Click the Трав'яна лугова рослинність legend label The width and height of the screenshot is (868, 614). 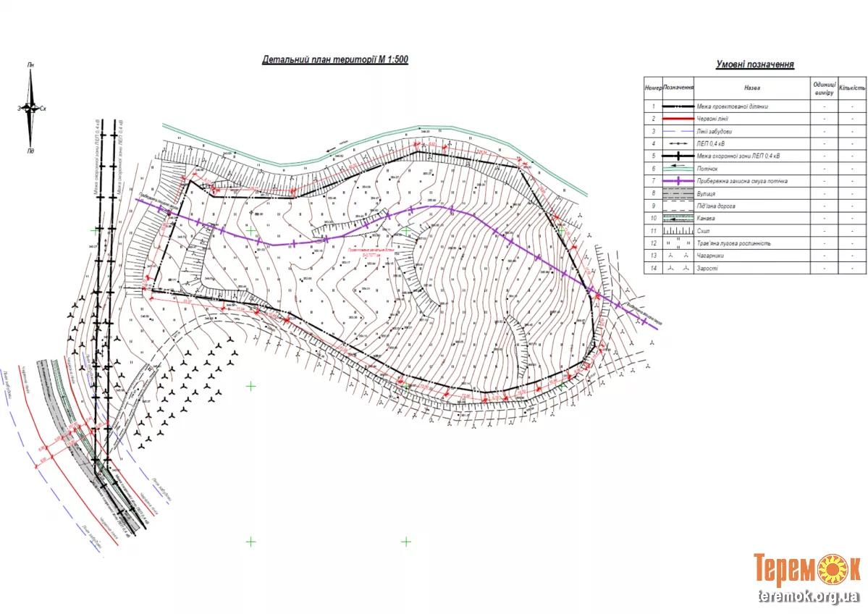pyautogui.click(x=734, y=243)
